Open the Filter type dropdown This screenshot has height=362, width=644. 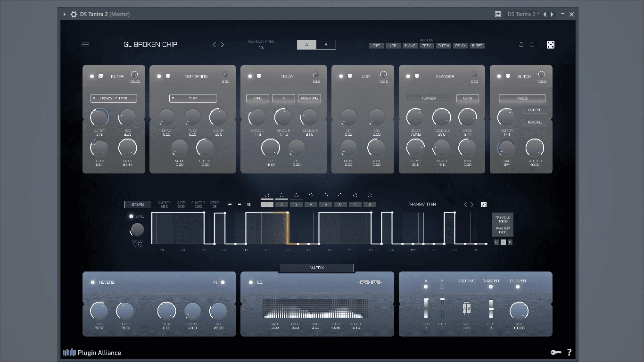coord(114,99)
